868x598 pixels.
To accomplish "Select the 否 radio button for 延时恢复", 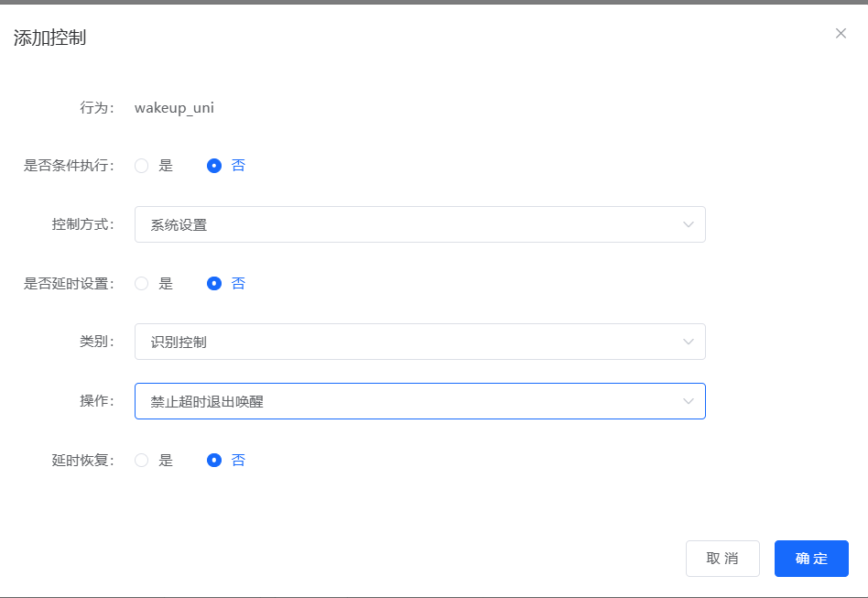I will [x=214, y=460].
